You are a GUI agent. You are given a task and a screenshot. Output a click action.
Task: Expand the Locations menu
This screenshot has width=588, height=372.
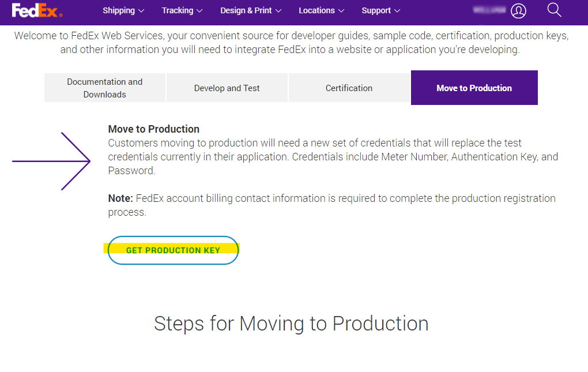(321, 10)
